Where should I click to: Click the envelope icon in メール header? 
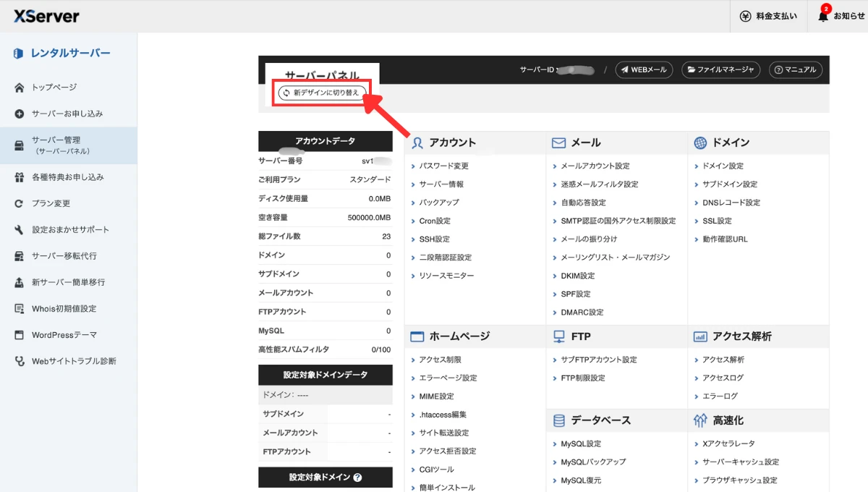pos(558,143)
